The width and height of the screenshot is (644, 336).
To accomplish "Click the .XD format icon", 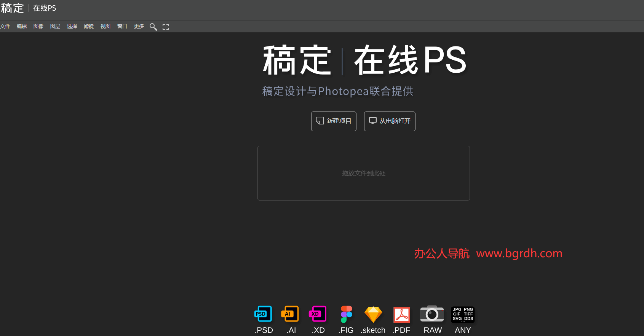I will point(318,314).
